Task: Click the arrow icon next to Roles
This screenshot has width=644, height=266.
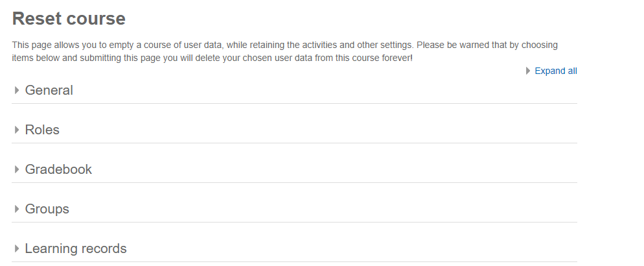Action: [x=17, y=130]
